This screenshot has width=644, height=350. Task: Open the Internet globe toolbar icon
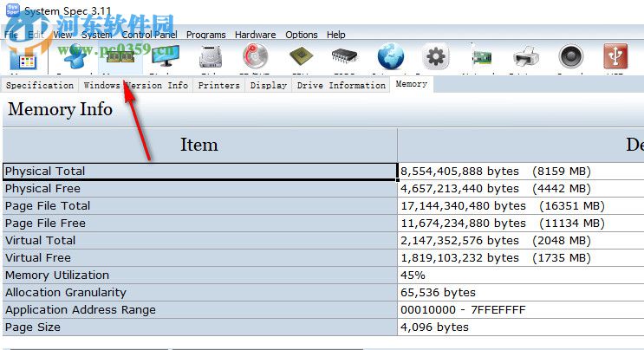(391, 56)
